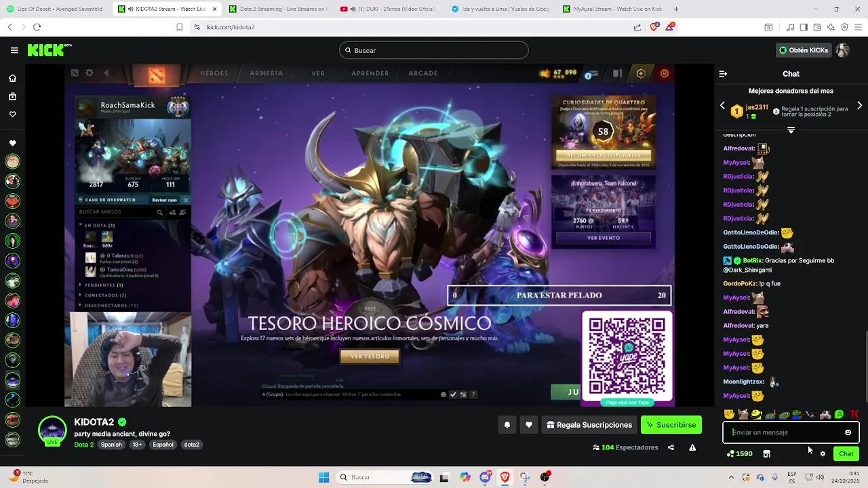Screen dimensions: 868x488
Task: Switch to Ida y vuelta a Lima tab
Action: pos(501,9)
